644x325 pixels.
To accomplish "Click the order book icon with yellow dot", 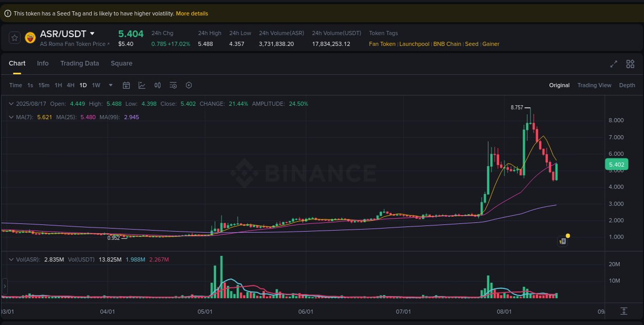I will pyautogui.click(x=563, y=241).
